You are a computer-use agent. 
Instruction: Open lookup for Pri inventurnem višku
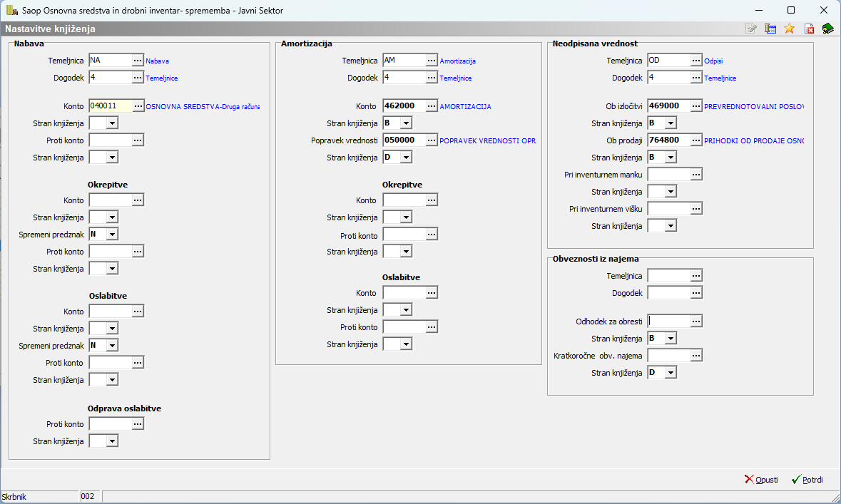pyautogui.click(x=696, y=209)
